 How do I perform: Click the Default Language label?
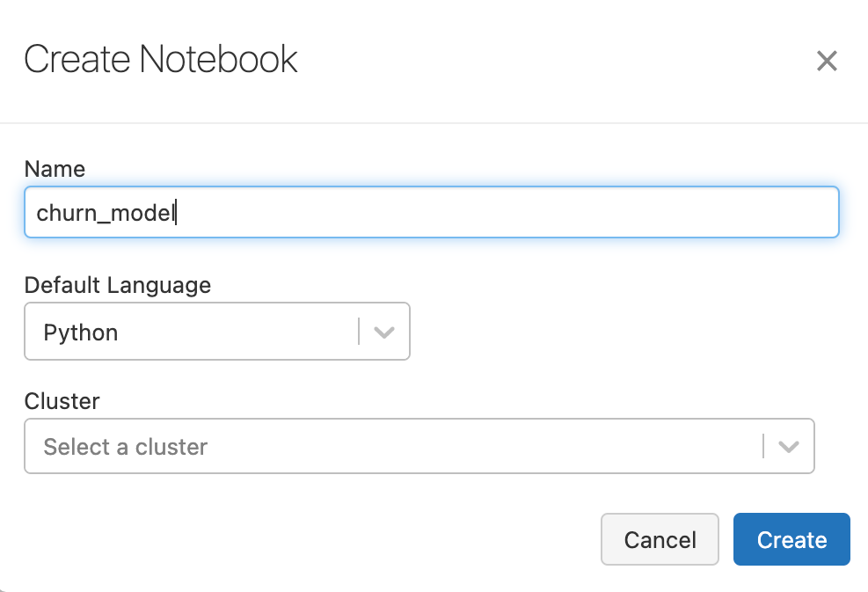coord(118,285)
